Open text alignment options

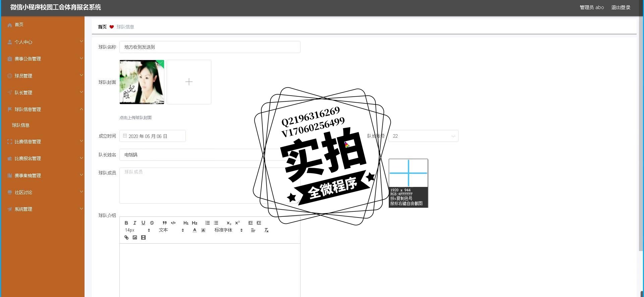(x=253, y=230)
